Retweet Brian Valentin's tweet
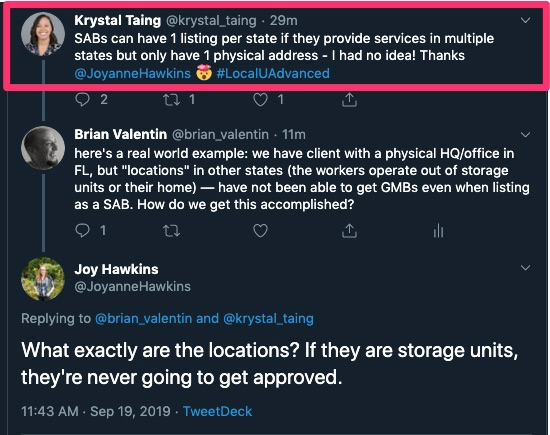This screenshot has height=435, width=550. [172, 231]
